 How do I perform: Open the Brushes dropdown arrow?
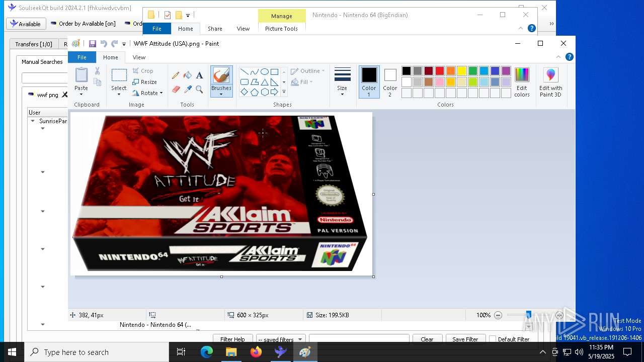[x=221, y=95]
